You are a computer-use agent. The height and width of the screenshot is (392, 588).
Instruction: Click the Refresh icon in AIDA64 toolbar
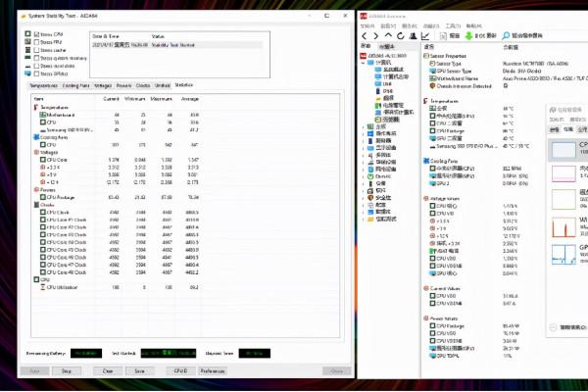(x=401, y=35)
